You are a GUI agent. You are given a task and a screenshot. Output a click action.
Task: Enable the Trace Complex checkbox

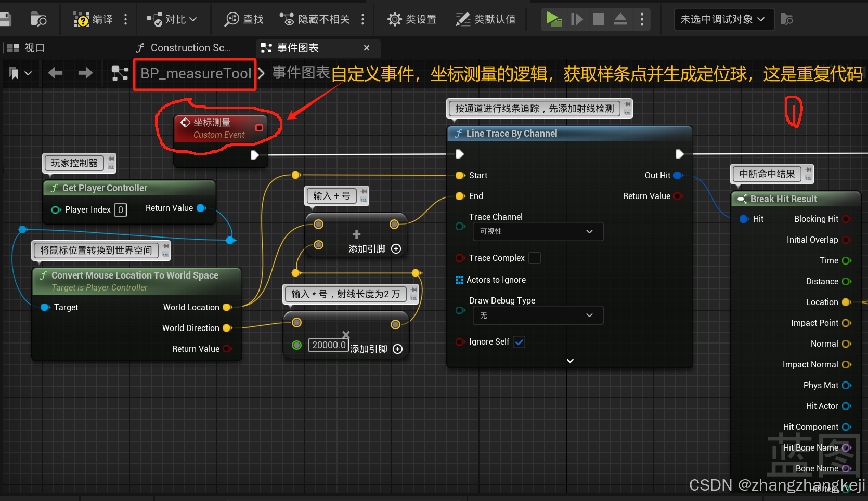pyautogui.click(x=535, y=258)
